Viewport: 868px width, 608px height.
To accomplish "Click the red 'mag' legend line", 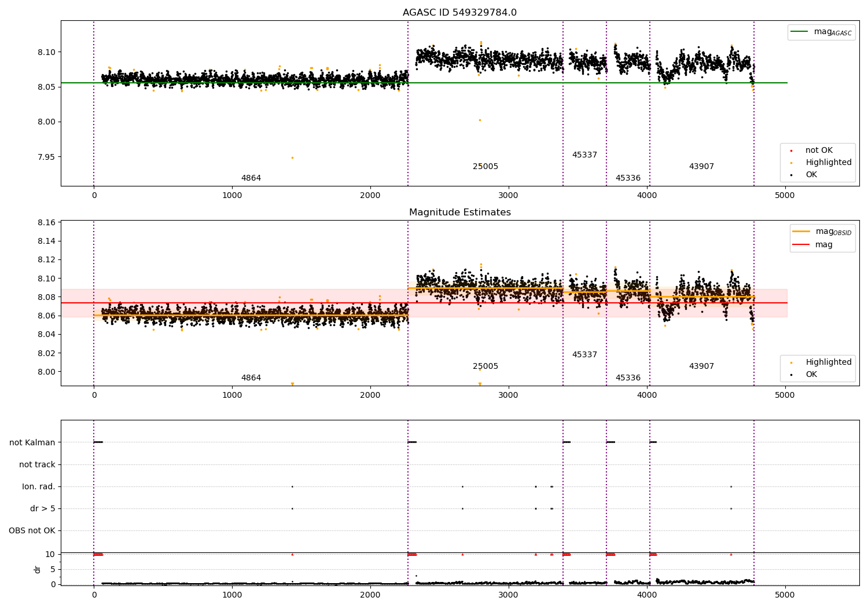I will [801, 245].
